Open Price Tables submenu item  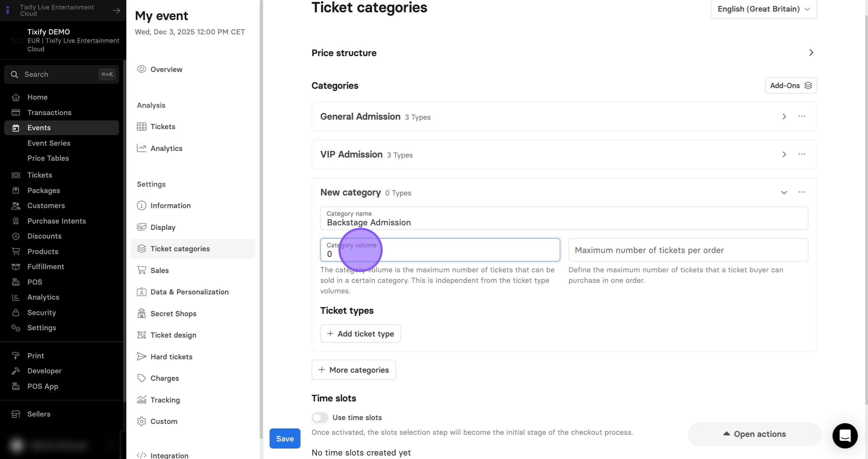pyautogui.click(x=48, y=158)
